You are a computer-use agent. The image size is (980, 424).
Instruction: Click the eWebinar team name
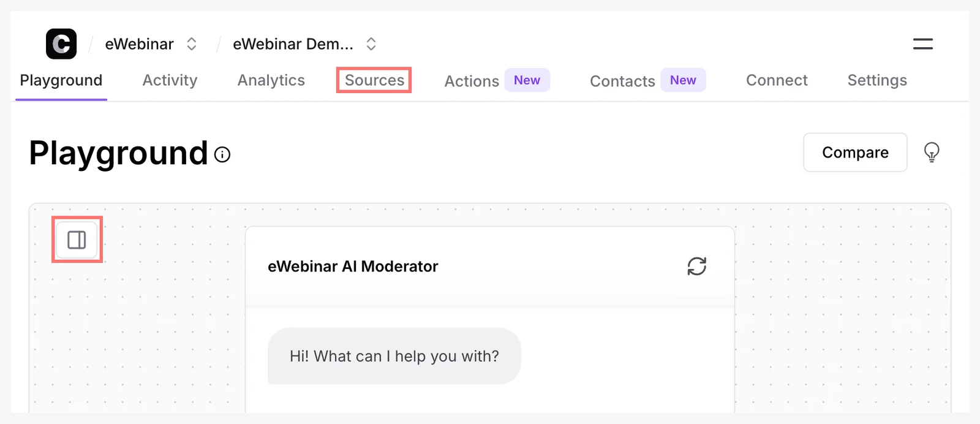[x=140, y=44]
